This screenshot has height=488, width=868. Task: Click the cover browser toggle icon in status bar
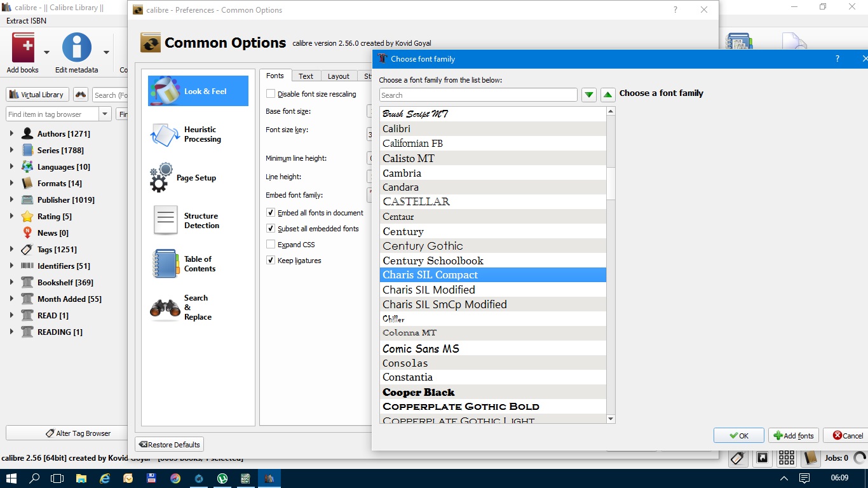(762, 457)
